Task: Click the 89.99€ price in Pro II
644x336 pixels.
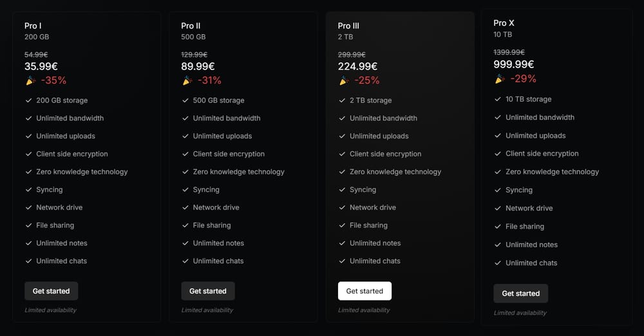Action: 198,66
